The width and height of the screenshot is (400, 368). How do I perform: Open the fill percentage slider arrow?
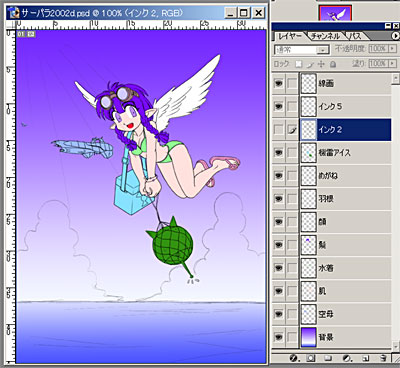[392, 63]
